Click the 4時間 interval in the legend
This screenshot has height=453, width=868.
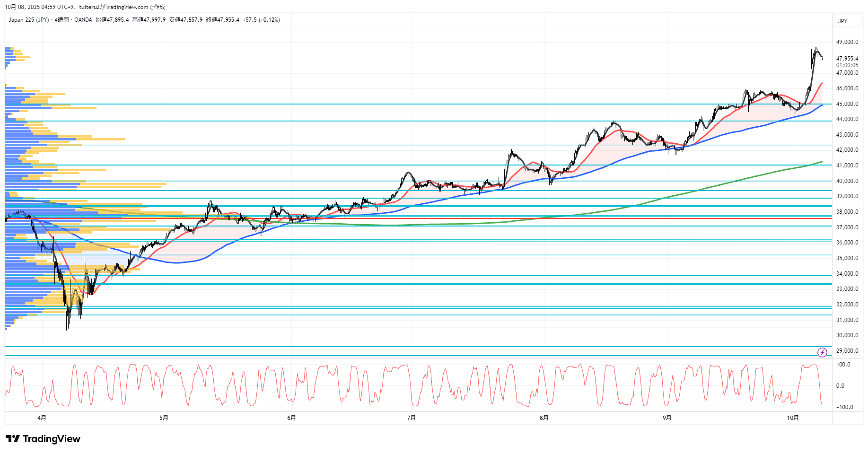61,20
